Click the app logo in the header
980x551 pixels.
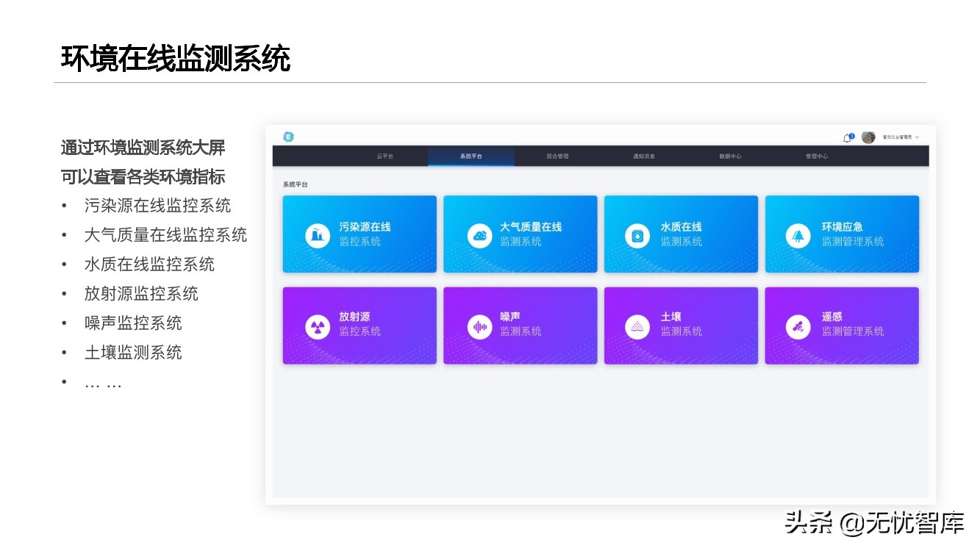288,137
